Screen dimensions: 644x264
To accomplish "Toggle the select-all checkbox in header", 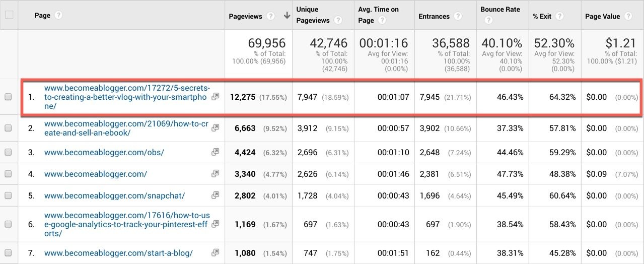I will [9, 15].
